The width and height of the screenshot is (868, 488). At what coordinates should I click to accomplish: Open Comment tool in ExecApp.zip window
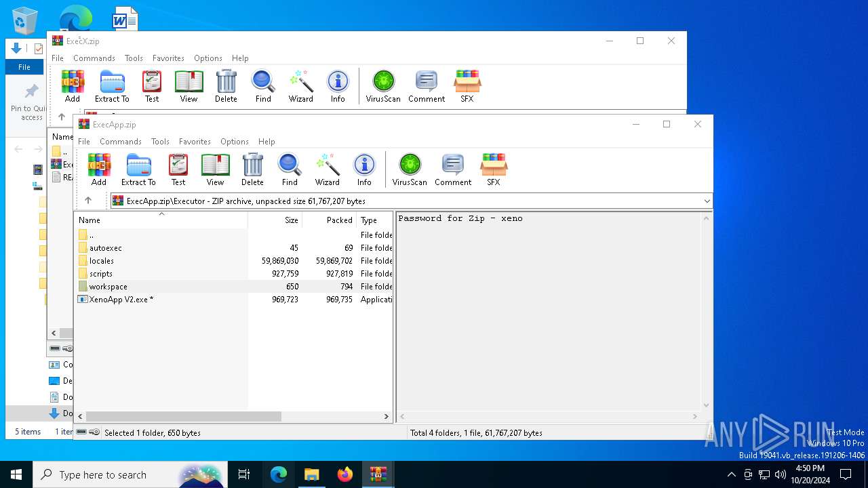[x=453, y=169]
